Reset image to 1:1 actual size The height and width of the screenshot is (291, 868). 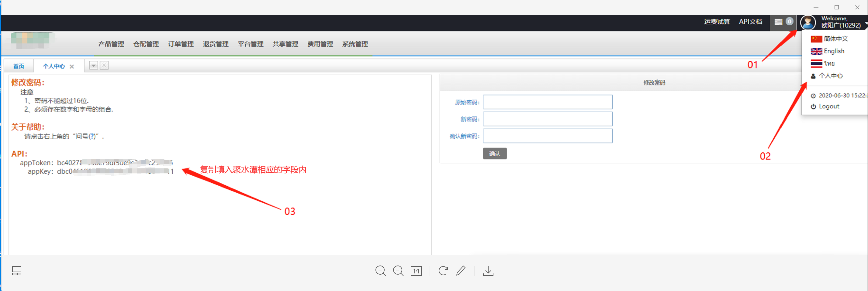tap(416, 271)
